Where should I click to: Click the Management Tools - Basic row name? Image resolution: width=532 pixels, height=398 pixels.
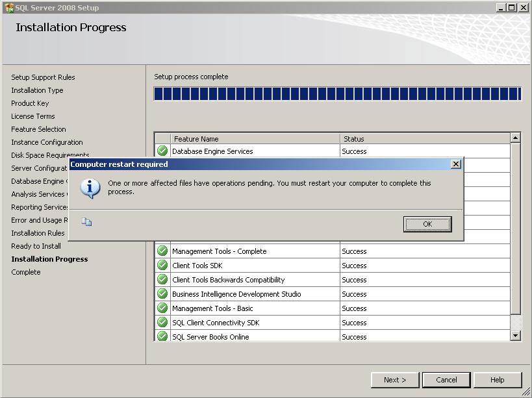point(212,308)
